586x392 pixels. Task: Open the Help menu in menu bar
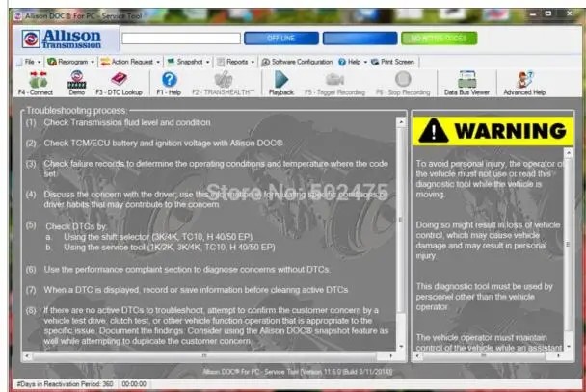[353, 62]
